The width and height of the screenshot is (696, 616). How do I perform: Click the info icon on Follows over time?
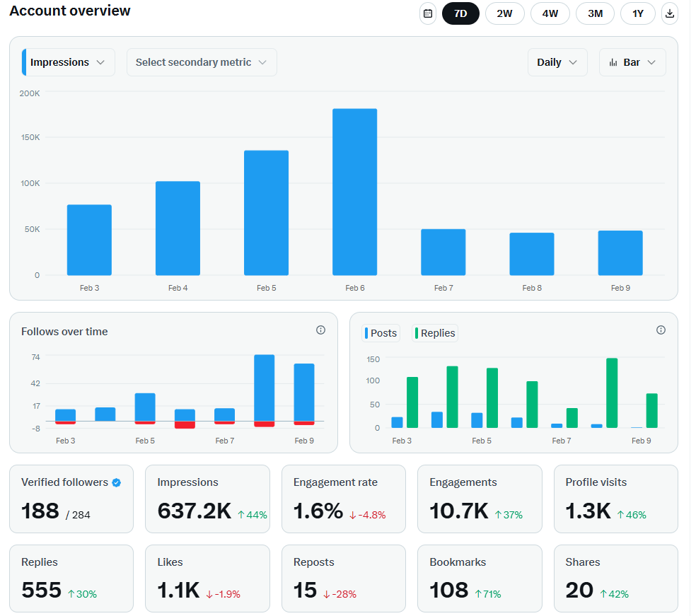coord(320,330)
